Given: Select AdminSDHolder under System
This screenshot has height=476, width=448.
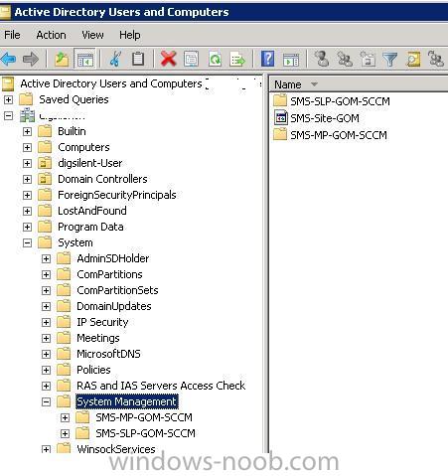Looking at the screenshot, I should pyautogui.click(x=113, y=258).
